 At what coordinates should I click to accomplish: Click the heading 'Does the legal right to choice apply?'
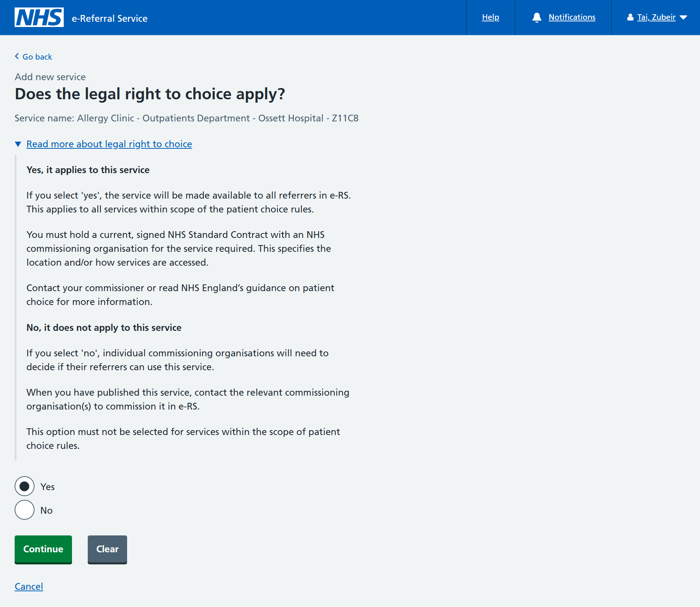[150, 94]
